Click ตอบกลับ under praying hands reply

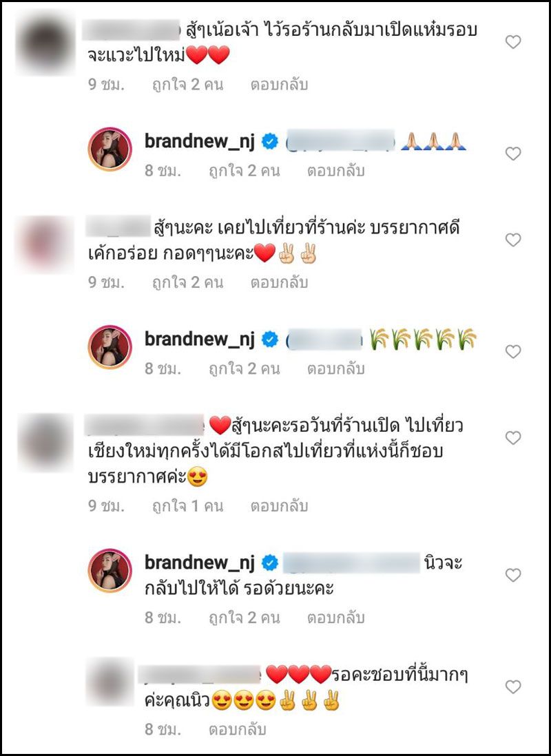[336, 171]
